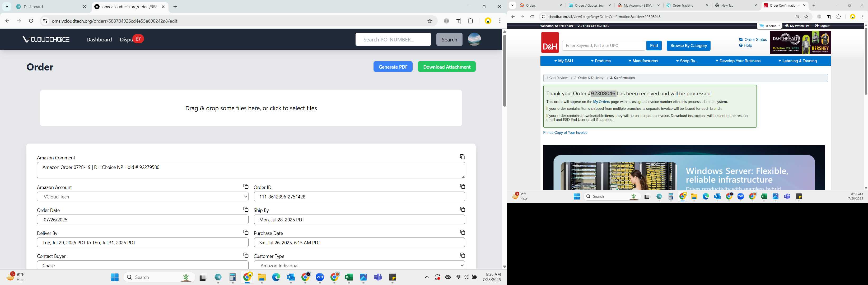868x285 pixels.
Task: Copy the Contact Buyer field value
Action: 246,255
